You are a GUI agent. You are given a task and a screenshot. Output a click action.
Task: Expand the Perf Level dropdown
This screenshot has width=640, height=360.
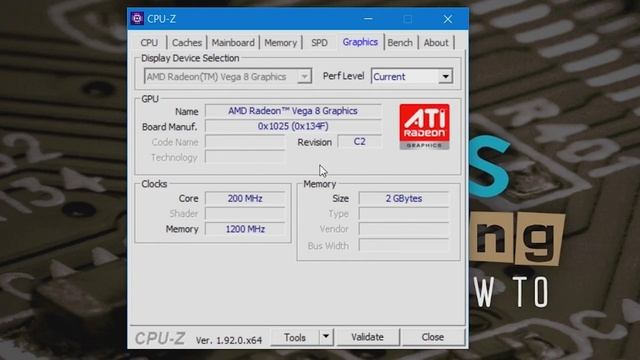pyautogui.click(x=445, y=76)
